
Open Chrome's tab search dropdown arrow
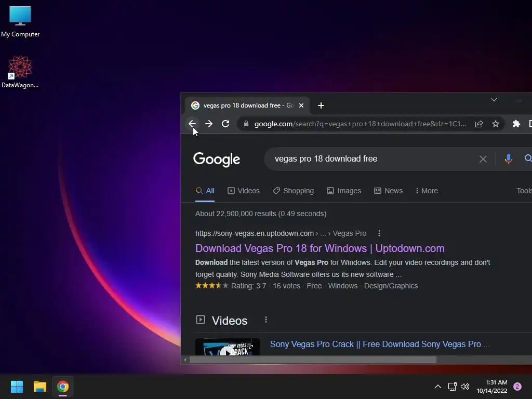coord(494,100)
